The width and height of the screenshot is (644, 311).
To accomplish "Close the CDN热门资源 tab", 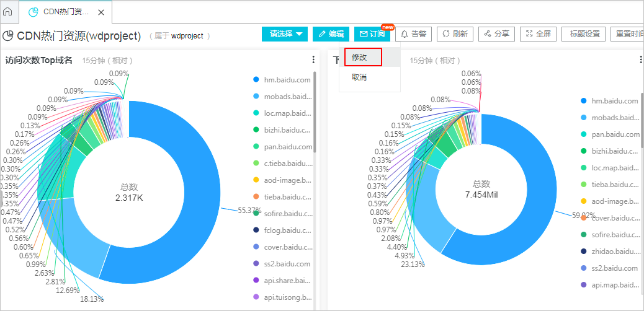I will (x=101, y=12).
